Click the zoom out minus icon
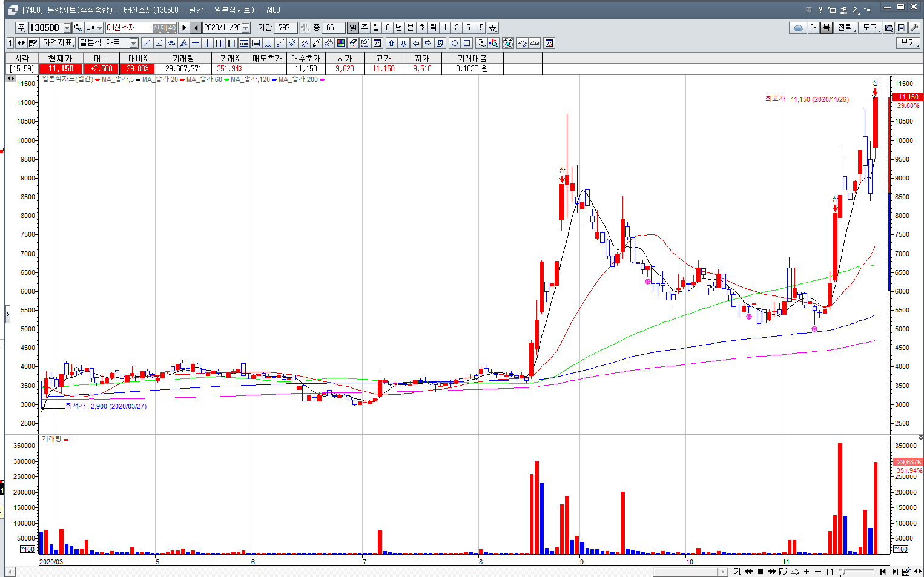Screen dimensions: 924x577 click(818, 572)
